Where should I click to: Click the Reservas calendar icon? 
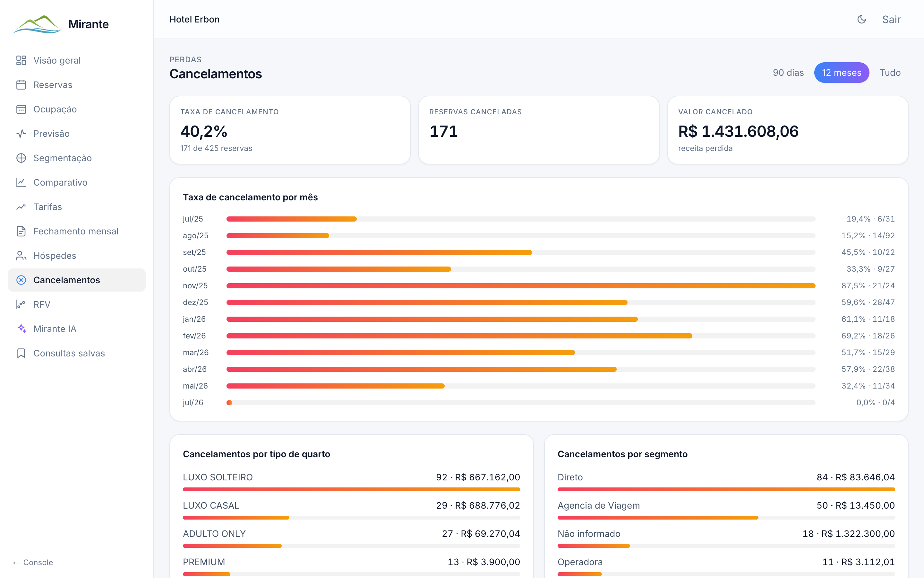point(21,85)
